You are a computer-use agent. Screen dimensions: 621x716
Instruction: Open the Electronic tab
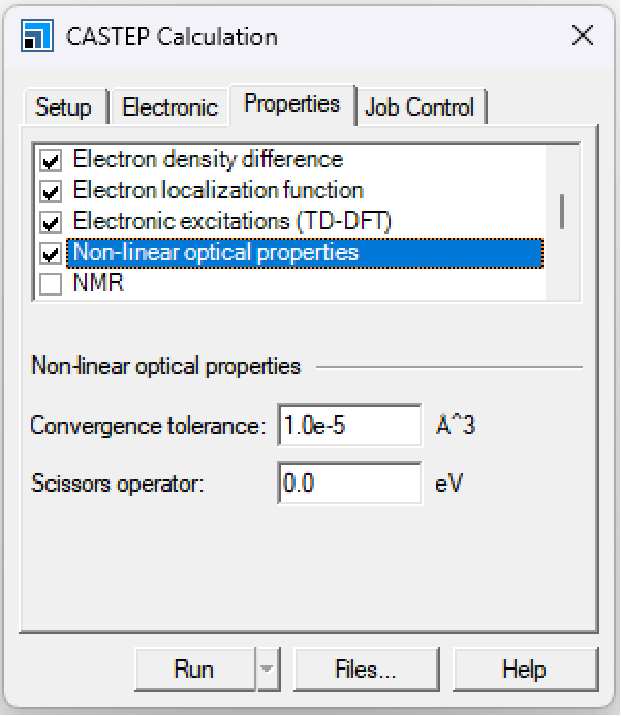tap(170, 107)
